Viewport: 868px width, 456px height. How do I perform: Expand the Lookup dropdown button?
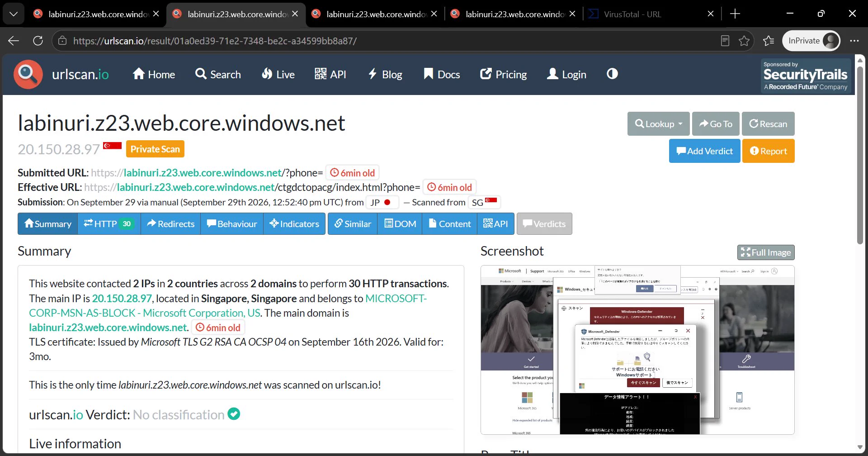[x=658, y=124]
